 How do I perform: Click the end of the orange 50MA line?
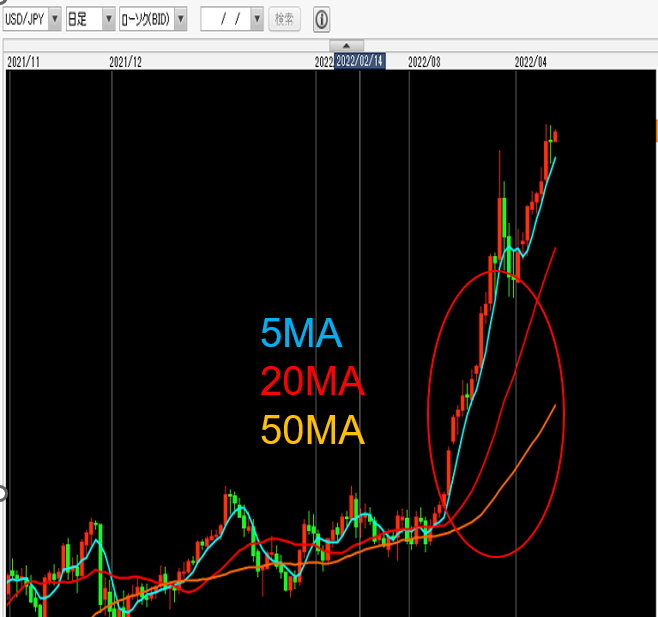[x=555, y=405]
